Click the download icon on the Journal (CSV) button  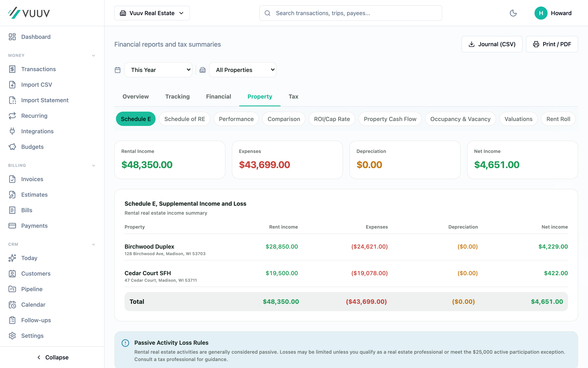pyautogui.click(x=471, y=44)
